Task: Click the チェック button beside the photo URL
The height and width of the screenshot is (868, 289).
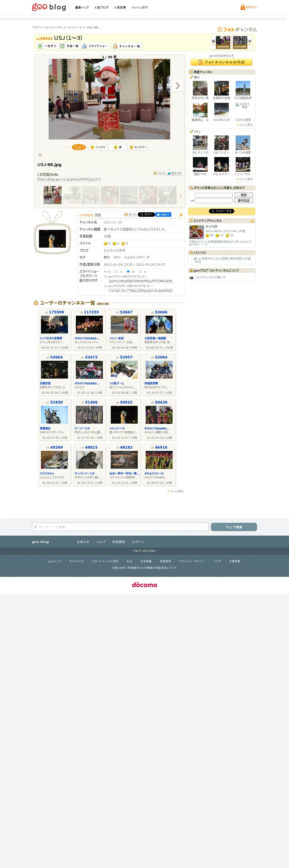Action: coord(159,173)
